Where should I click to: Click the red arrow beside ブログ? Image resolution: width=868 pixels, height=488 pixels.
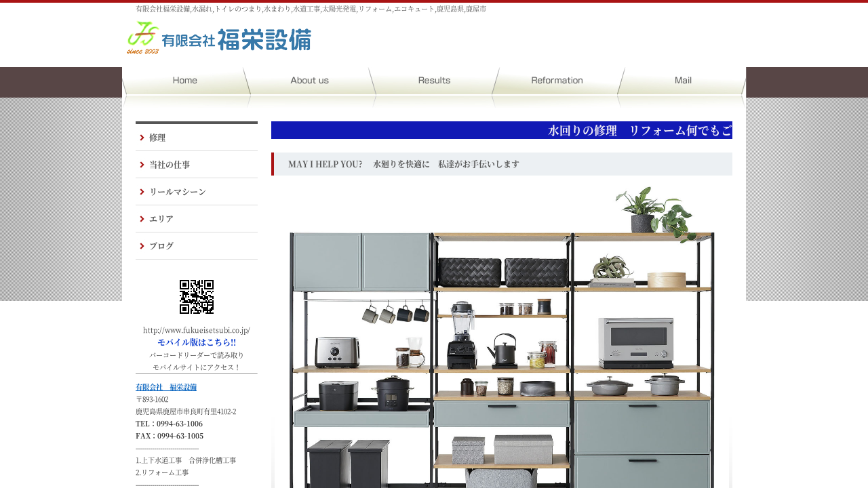(x=142, y=246)
